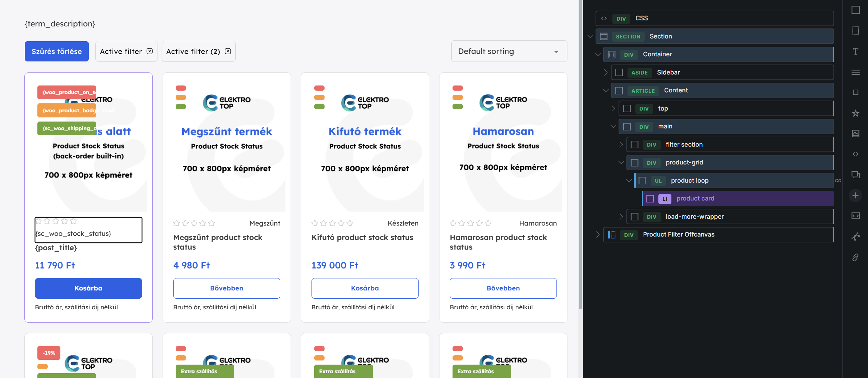
Task: Toggle the checkbox beside load-more-wrapper
Action: click(634, 217)
